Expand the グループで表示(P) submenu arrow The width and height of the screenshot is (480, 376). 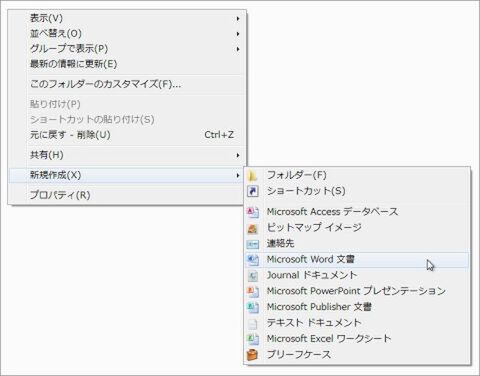coord(238,49)
